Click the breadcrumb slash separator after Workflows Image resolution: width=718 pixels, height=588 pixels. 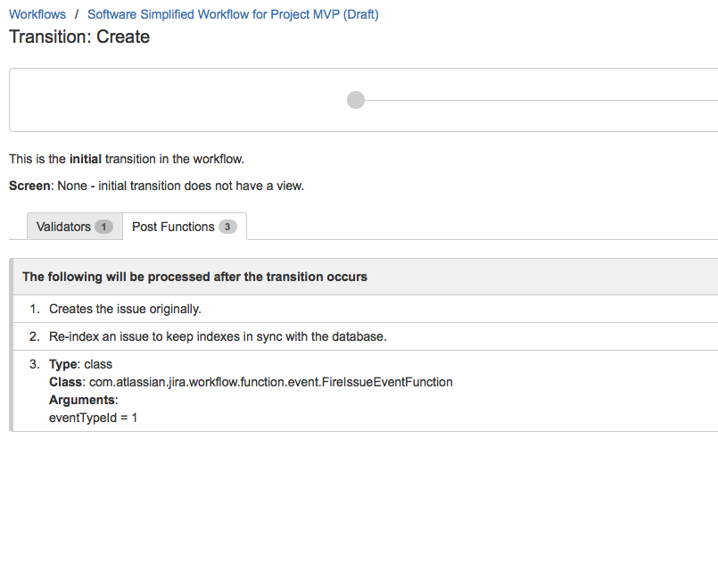[x=77, y=14]
